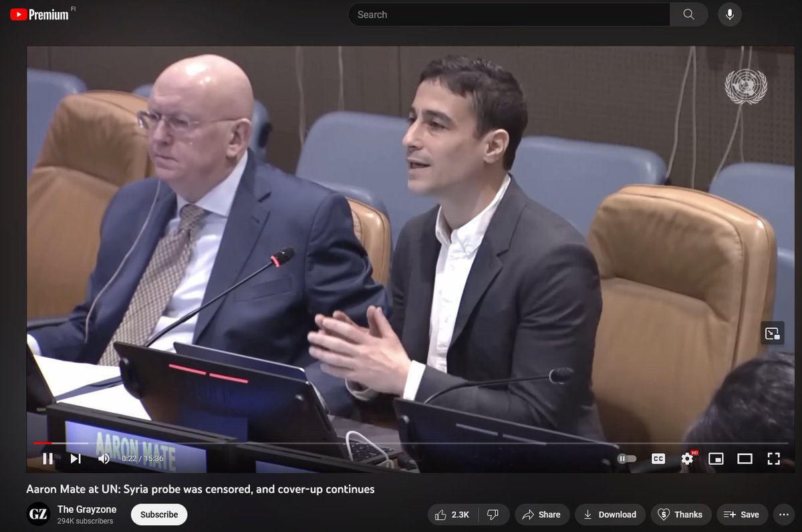802x532 pixels.
Task: Run search with the magnifier button
Action: 689,15
